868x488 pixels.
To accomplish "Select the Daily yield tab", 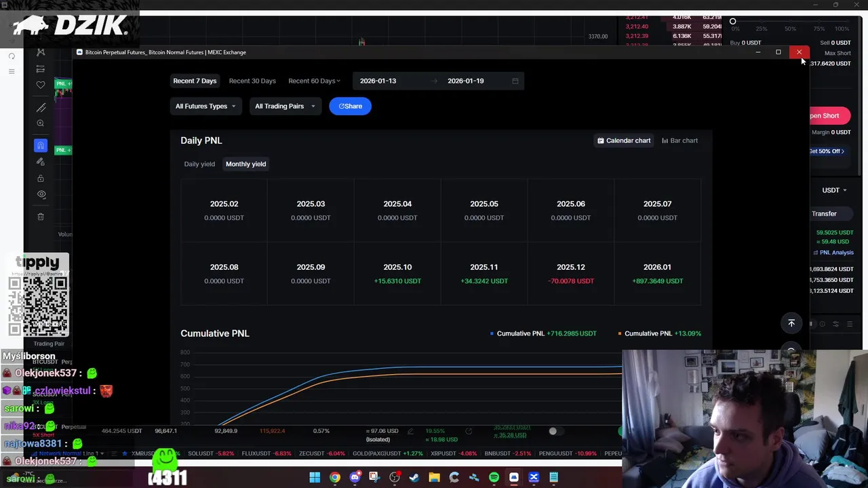I will (199, 164).
